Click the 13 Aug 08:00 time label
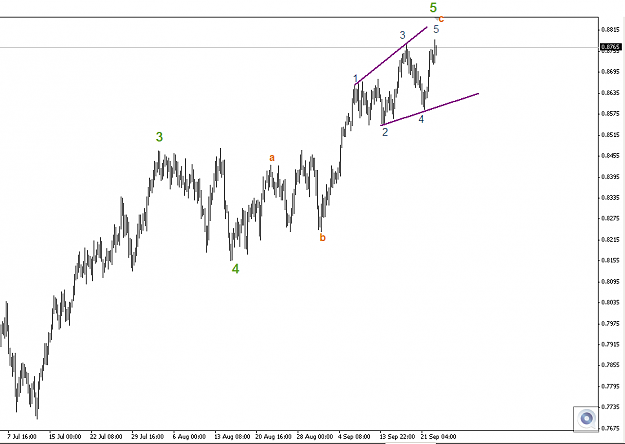 (x=232, y=436)
